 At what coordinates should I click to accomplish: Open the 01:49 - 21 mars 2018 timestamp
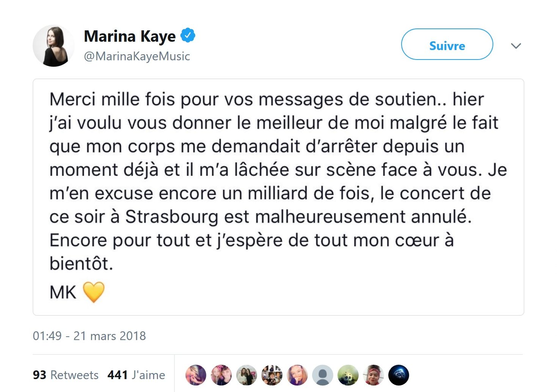[89, 336]
